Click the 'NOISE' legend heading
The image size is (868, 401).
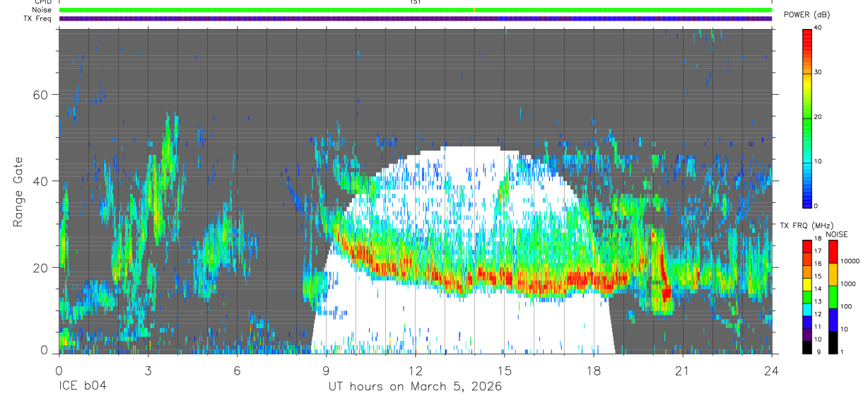pos(837,234)
